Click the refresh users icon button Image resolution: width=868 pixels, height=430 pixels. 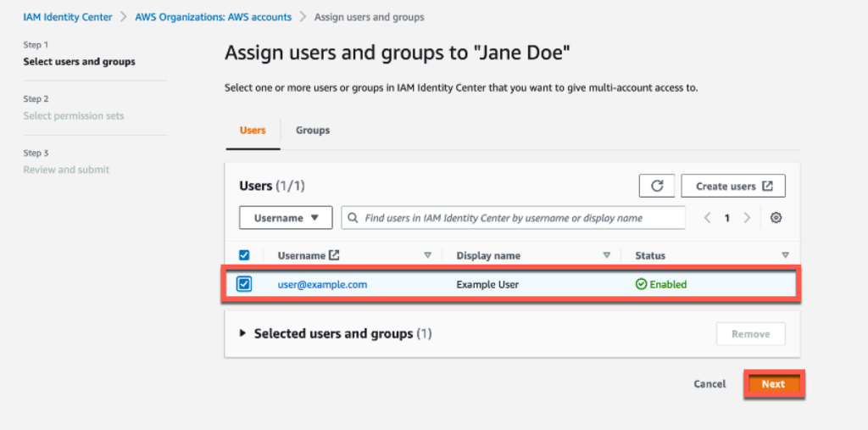point(657,187)
